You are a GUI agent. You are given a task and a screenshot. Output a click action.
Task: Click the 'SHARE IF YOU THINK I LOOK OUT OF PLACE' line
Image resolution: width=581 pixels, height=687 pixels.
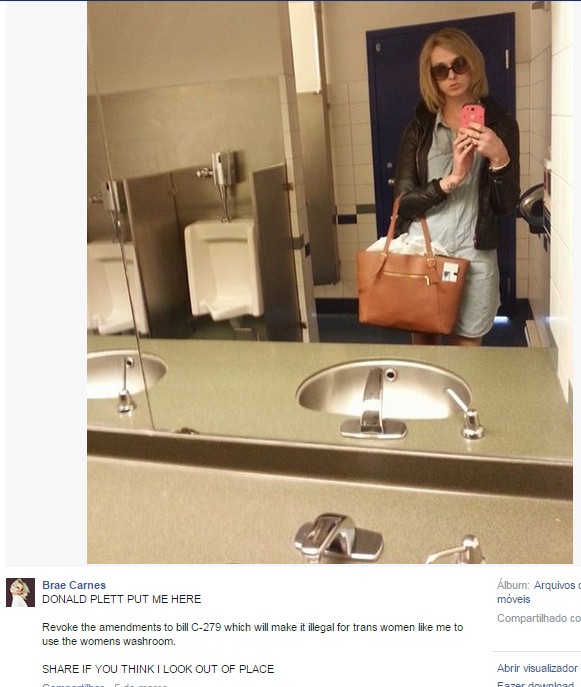pos(158,669)
